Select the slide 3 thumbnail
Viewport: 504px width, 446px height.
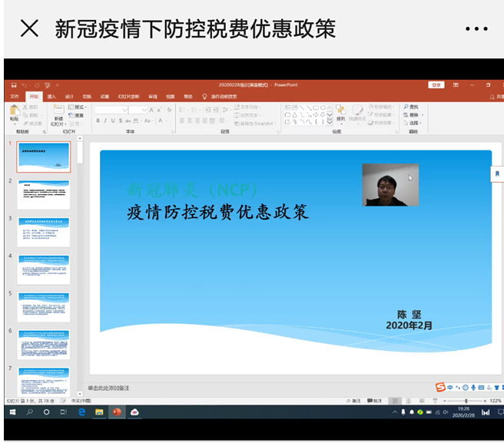click(44, 232)
